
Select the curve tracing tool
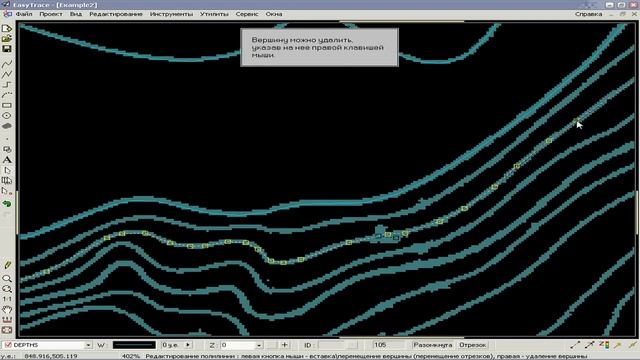coord(7,64)
